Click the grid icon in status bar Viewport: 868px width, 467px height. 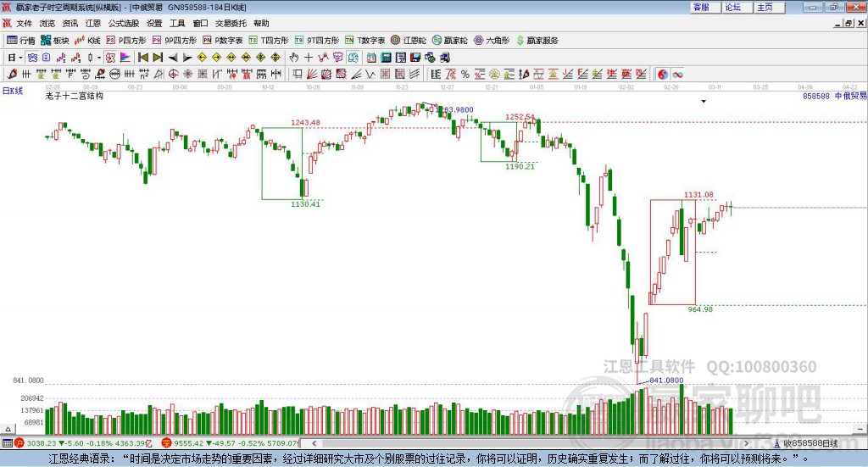pos(7,443)
